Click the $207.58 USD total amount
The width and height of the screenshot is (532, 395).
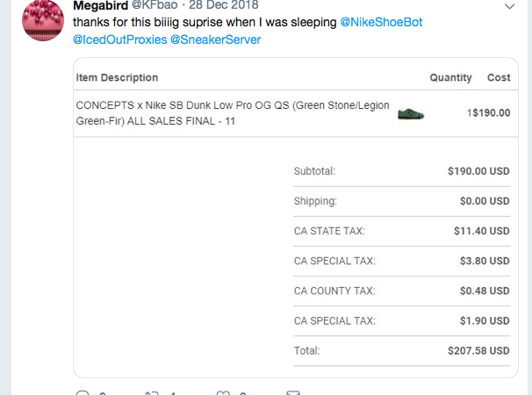[x=478, y=350]
